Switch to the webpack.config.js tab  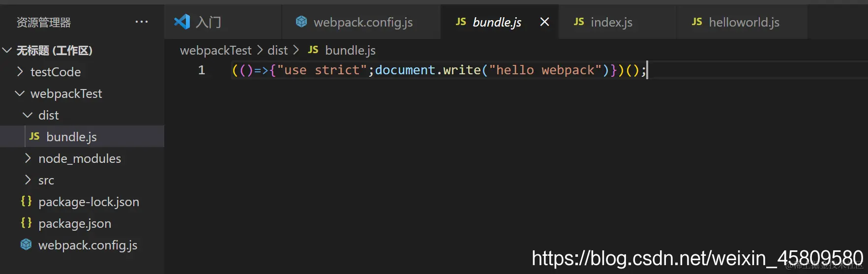click(x=361, y=22)
